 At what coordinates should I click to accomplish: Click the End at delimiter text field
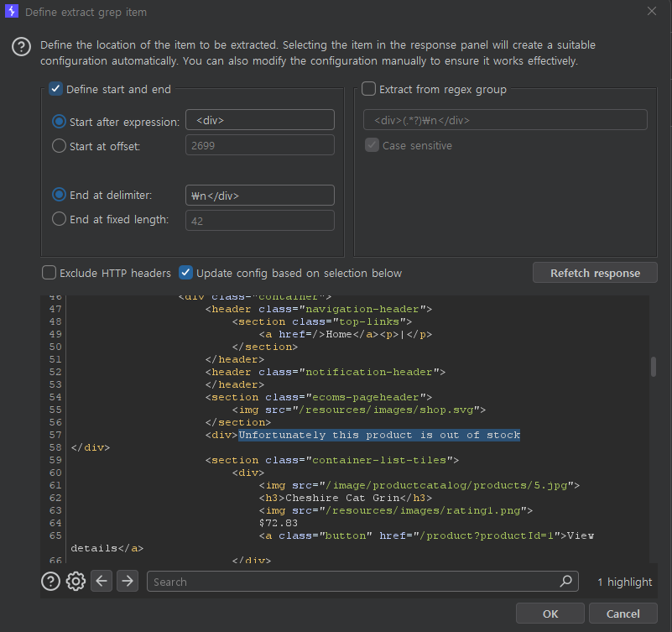[259, 196]
